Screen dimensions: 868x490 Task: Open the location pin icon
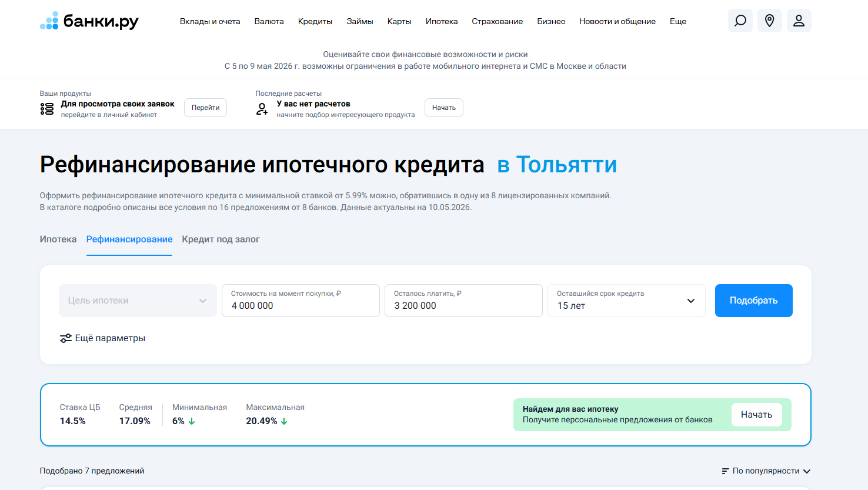tap(770, 21)
